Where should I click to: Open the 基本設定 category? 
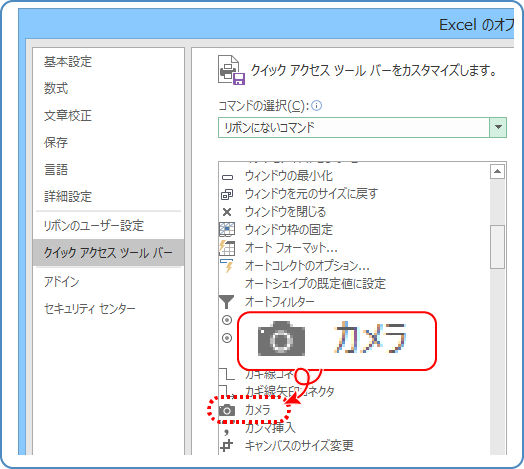[68, 62]
